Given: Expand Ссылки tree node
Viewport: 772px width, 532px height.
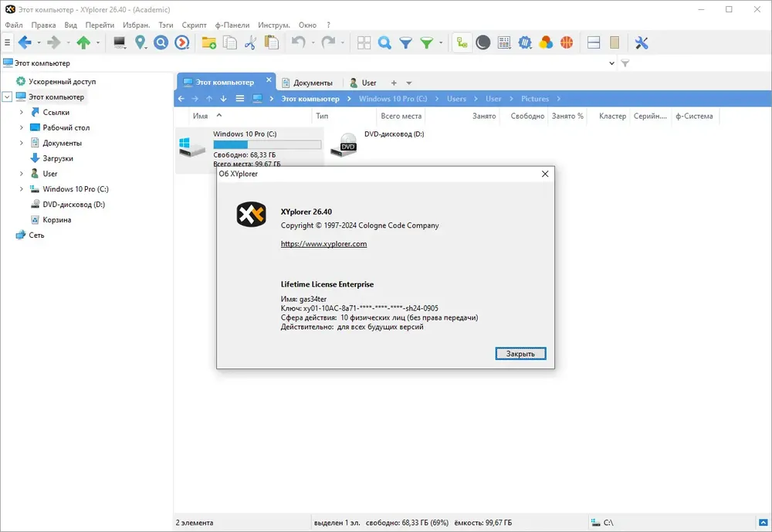Looking at the screenshot, I should [21, 112].
